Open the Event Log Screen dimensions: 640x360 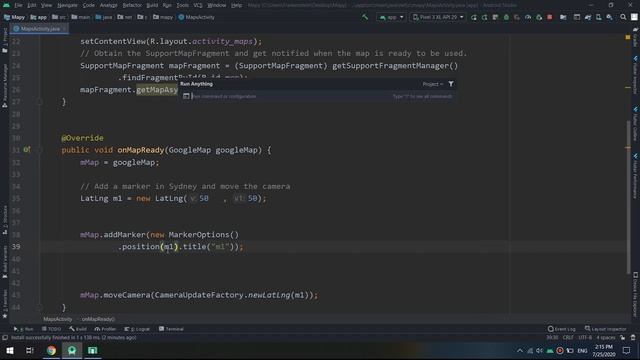coord(562,329)
